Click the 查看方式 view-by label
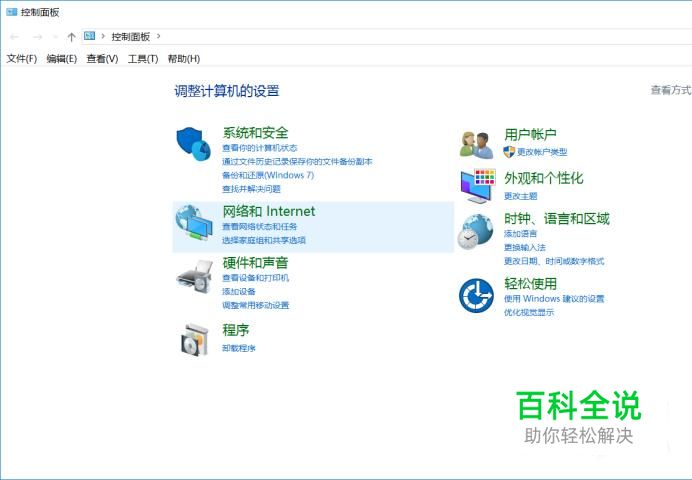The width and height of the screenshot is (692, 480). pos(671,90)
